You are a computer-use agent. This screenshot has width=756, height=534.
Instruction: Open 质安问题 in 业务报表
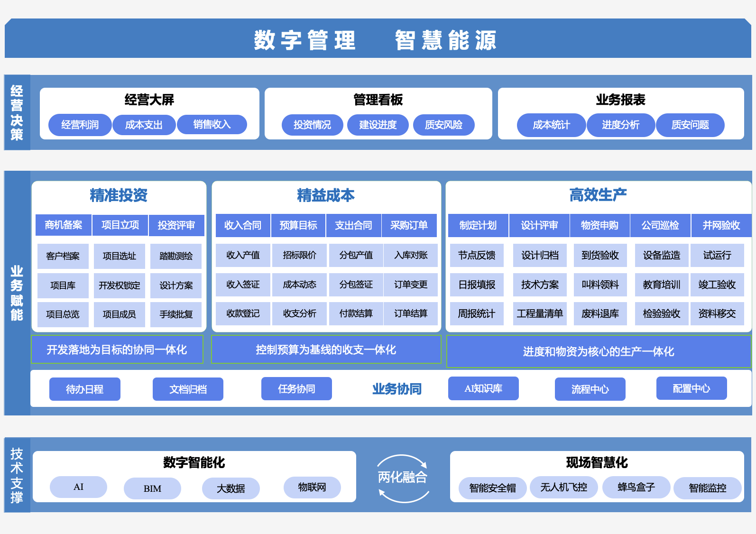pyautogui.click(x=690, y=125)
